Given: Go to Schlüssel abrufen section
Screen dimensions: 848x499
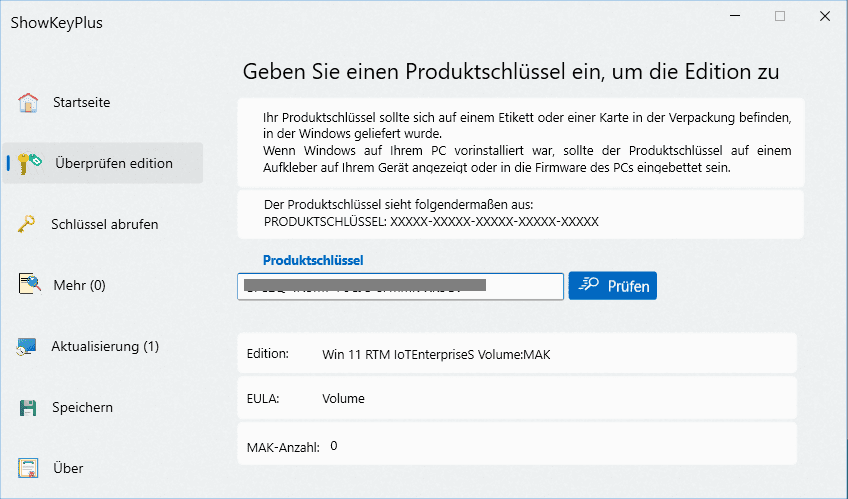Looking at the screenshot, I should tap(103, 224).
